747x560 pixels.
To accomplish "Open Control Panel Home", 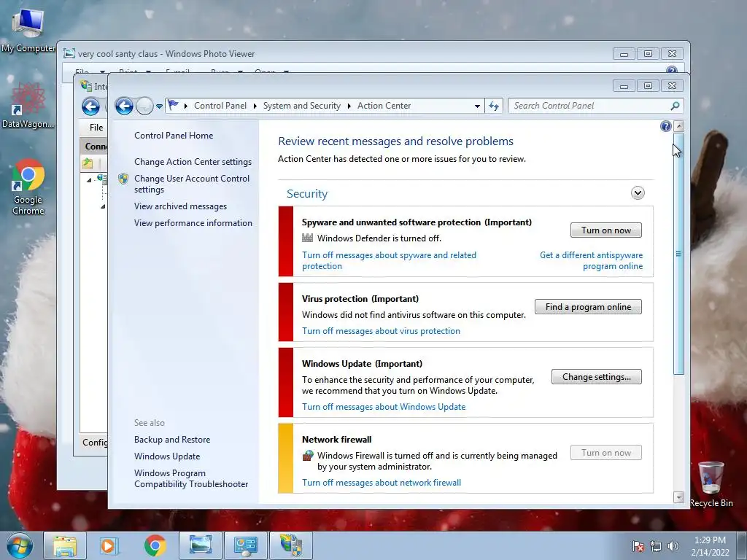I will point(174,136).
